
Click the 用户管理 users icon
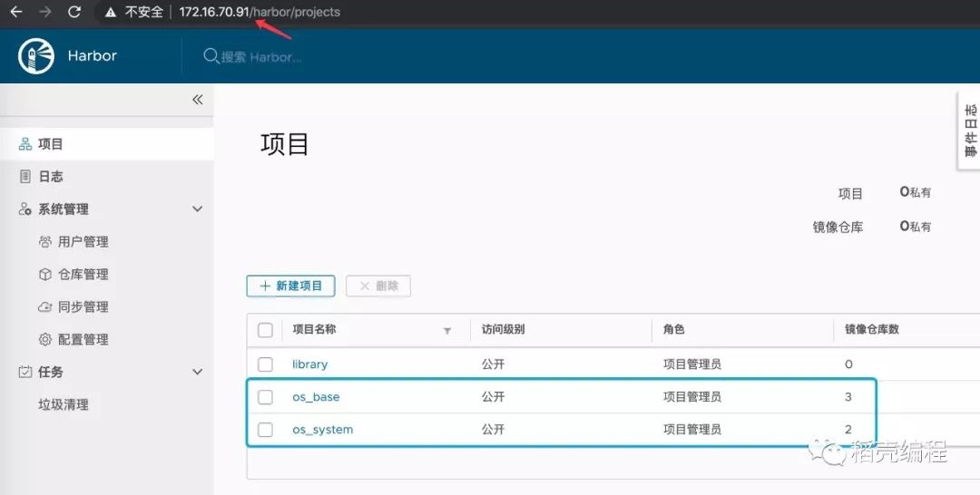tap(45, 241)
